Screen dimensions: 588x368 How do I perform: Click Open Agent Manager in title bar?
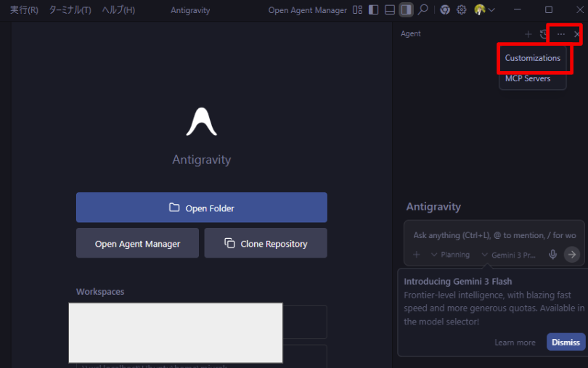tap(308, 10)
